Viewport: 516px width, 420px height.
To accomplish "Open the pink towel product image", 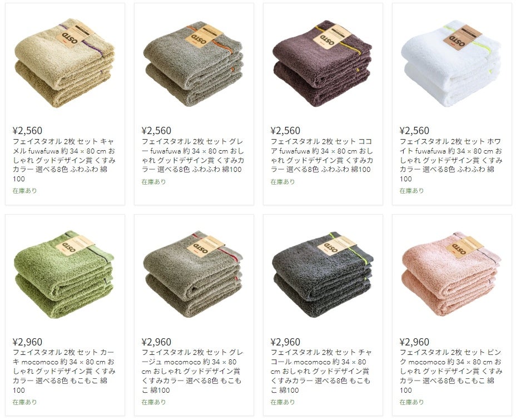I will click(451, 274).
